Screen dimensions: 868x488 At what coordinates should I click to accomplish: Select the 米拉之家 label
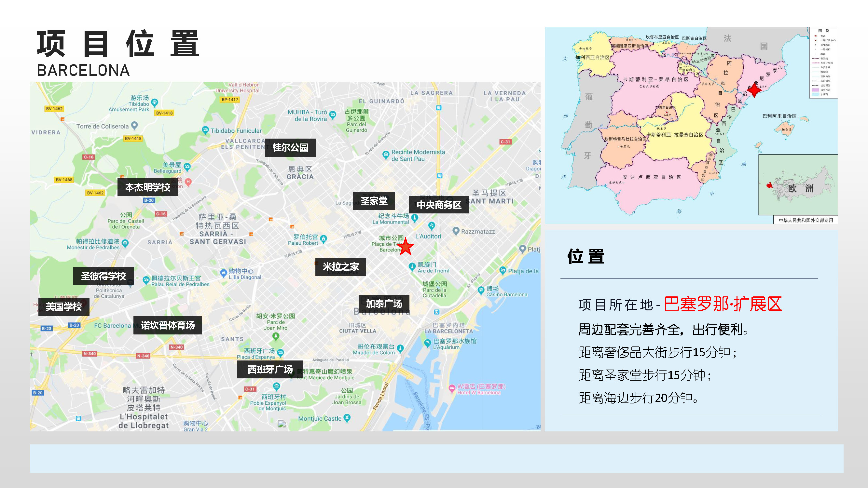(x=341, y=267)
